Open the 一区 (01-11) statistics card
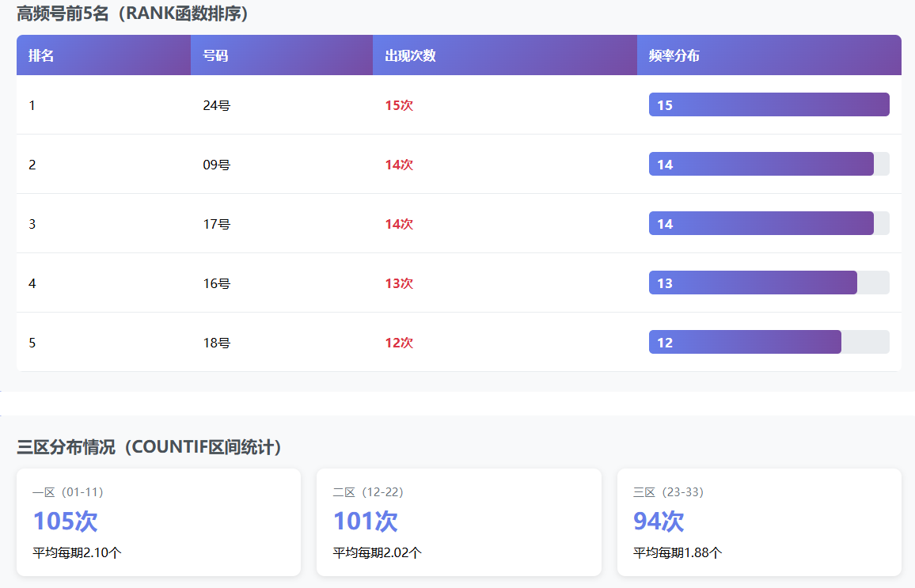 point(158,522)
